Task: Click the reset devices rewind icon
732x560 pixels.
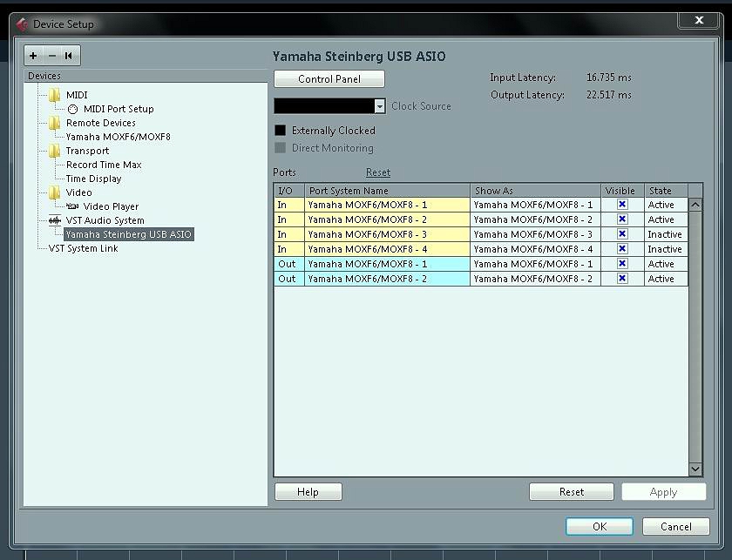Action: click(x=68, y=56)
